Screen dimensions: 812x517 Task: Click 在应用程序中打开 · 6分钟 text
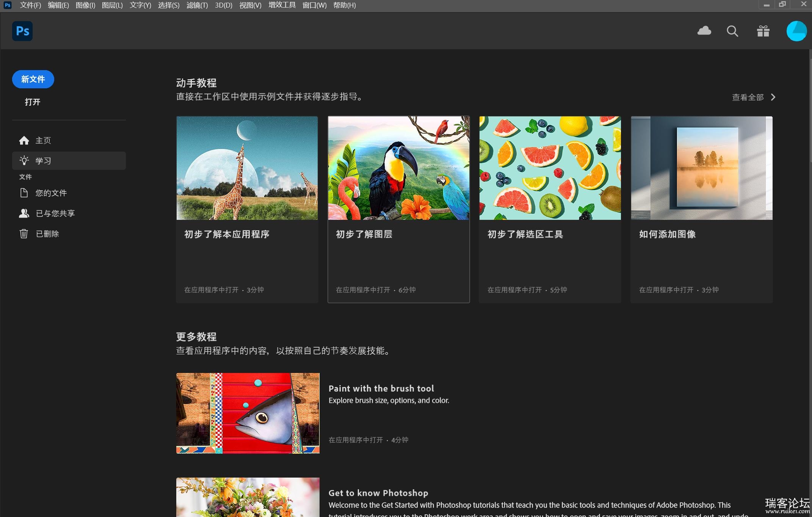point(376,290)
